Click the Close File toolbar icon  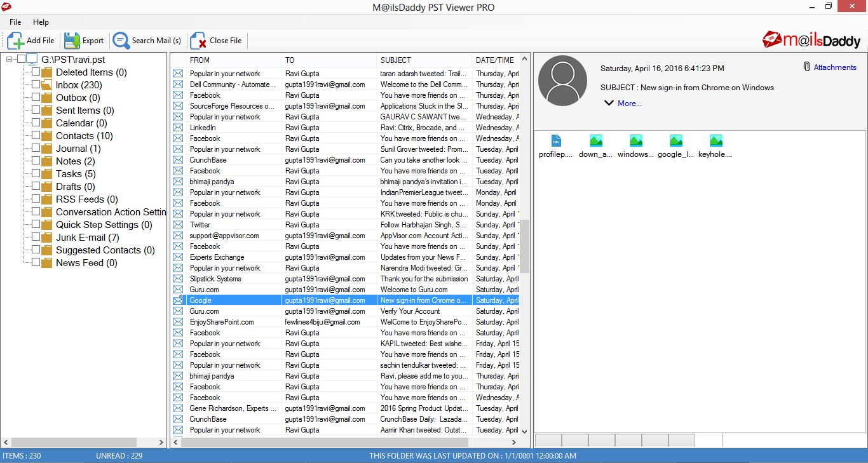pyautogui.click(x=198, y=41)
